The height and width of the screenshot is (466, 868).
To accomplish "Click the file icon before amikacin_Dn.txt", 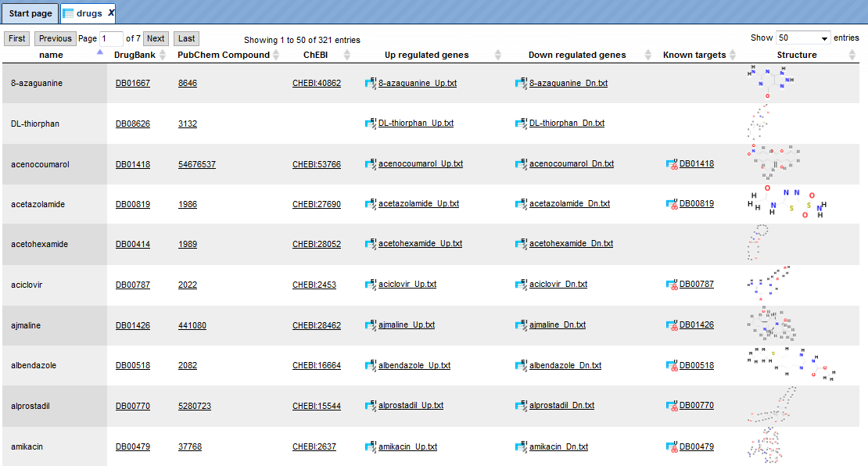I will 521,446.
